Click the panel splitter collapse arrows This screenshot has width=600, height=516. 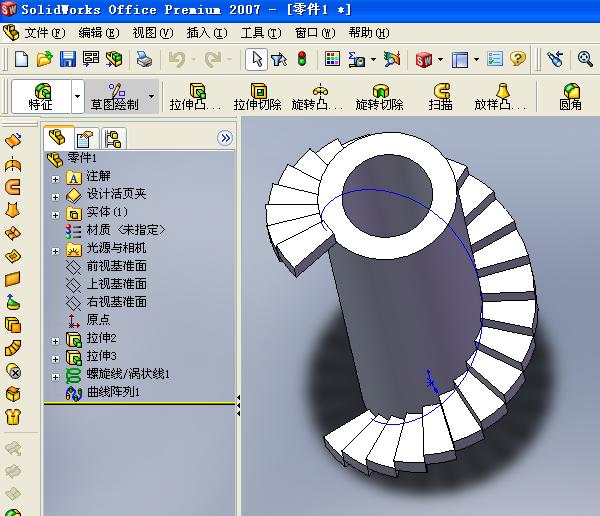[x=238, y=406]
